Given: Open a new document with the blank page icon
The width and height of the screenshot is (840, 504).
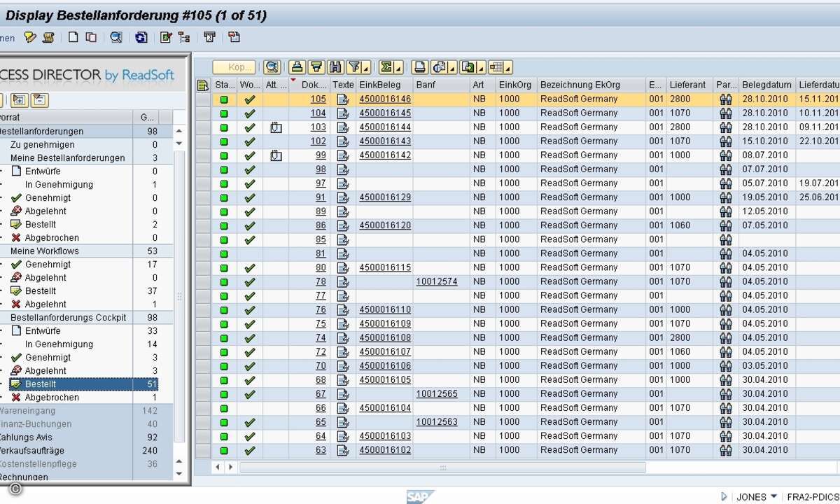Looking at the screenshot, I should (x=73, y=38).
